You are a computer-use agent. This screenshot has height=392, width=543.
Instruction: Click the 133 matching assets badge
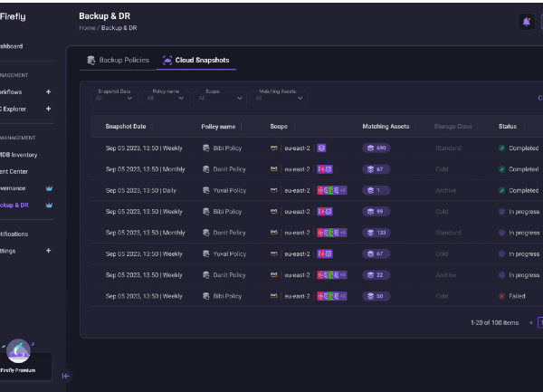(376, 233)
